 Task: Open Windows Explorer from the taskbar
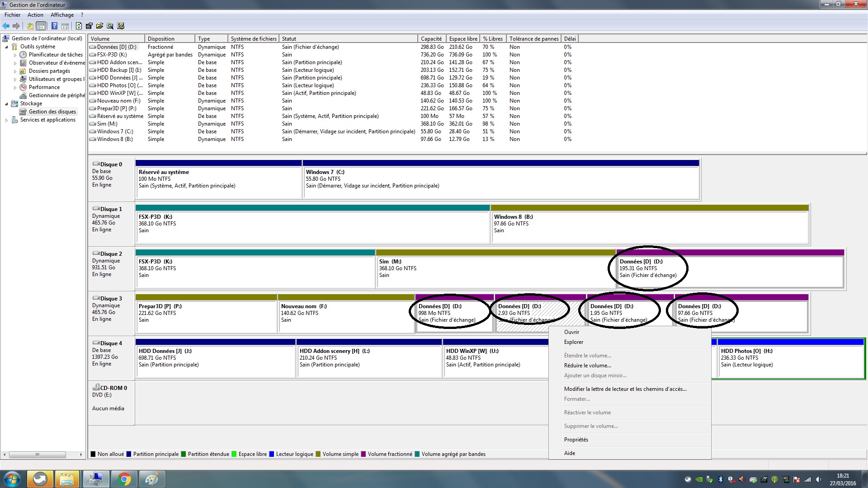[67, 479]
